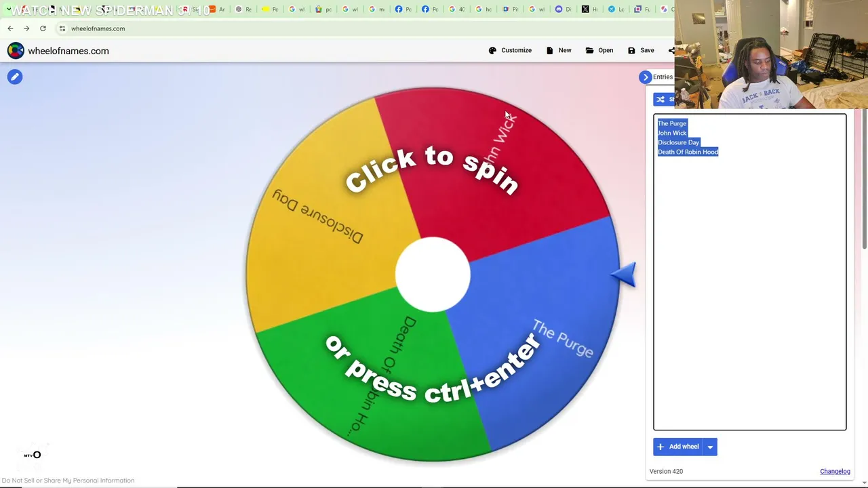Save the current wheel

coord(641,50)
